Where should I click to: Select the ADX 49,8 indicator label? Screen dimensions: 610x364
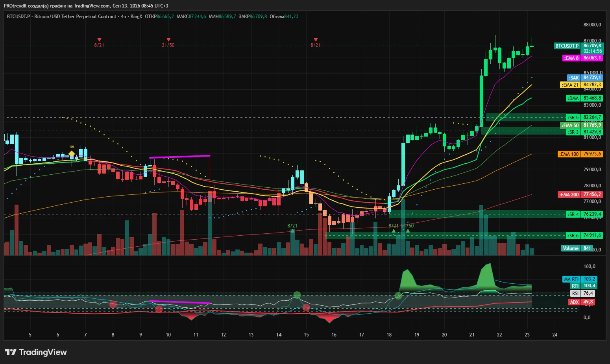click(x=582, y=302)
